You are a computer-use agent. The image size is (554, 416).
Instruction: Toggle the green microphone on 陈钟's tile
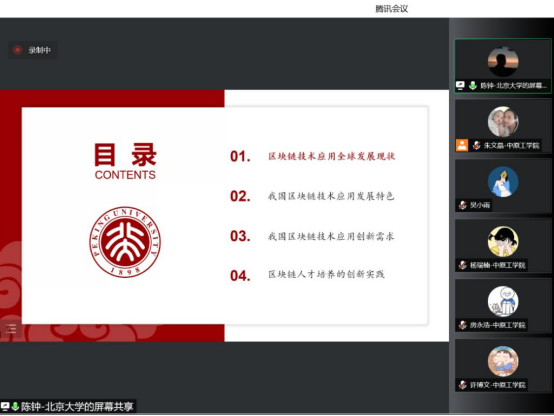point(473,85)
